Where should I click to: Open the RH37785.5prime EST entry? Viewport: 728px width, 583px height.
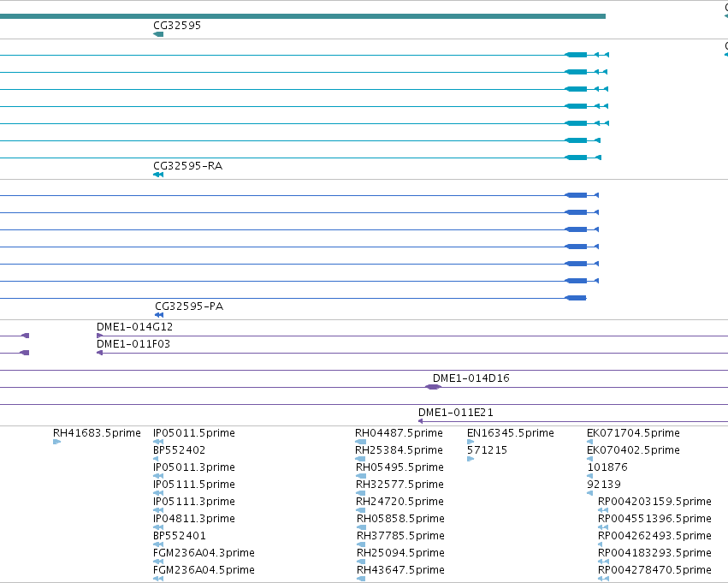pyautogui.click(x=400, y=536)
